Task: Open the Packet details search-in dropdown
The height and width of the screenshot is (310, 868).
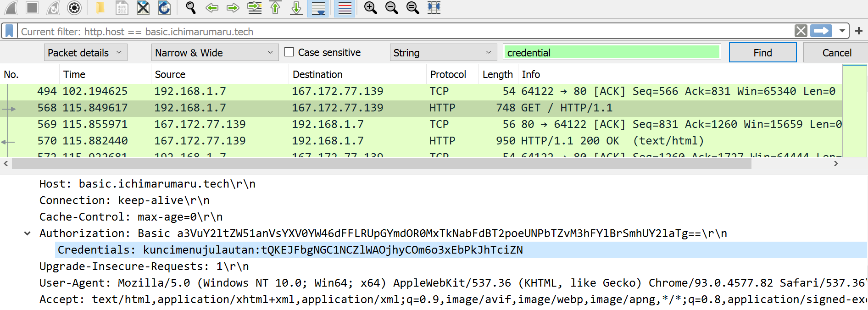Action: coord(86,53)
